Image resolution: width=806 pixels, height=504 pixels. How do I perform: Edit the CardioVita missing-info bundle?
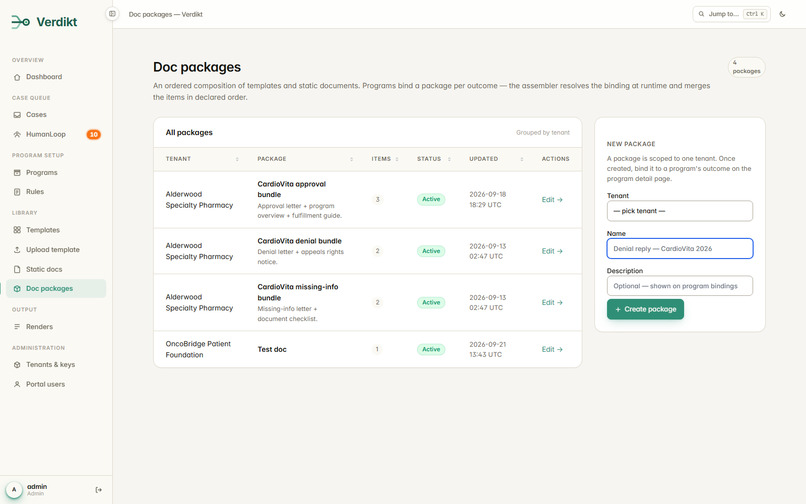552,302
